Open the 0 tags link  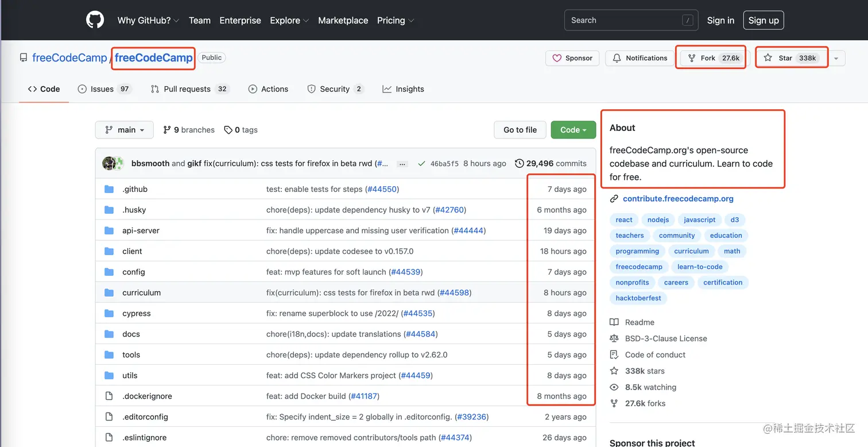(241, 130)
